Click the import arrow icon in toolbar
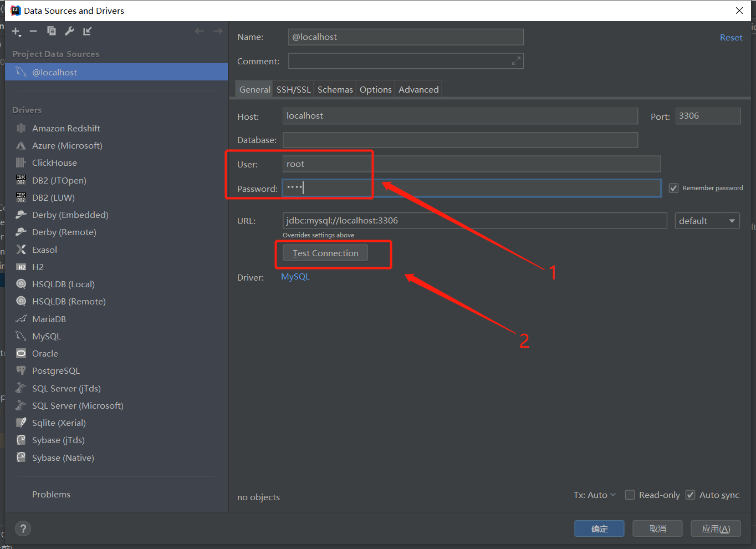The height and width of the screenshot is (549, 756). click(87, 32)
